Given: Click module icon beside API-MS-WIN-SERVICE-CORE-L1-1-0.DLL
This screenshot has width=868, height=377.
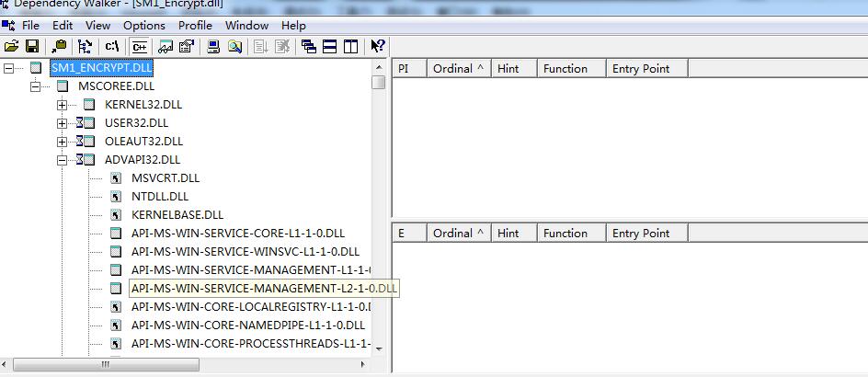Looking at the screenshot, I should 116,233.
